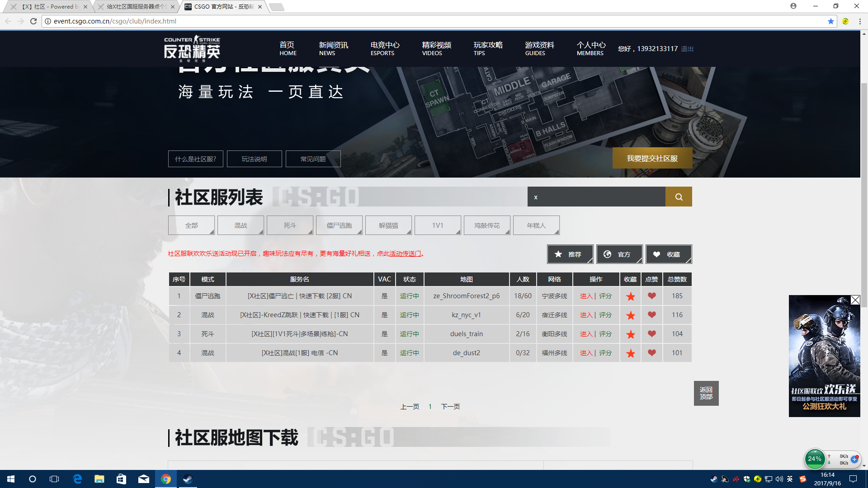Click the server search input field
Image resolution: width=868 pixels, height=488 pixels.
click(597, 197)
